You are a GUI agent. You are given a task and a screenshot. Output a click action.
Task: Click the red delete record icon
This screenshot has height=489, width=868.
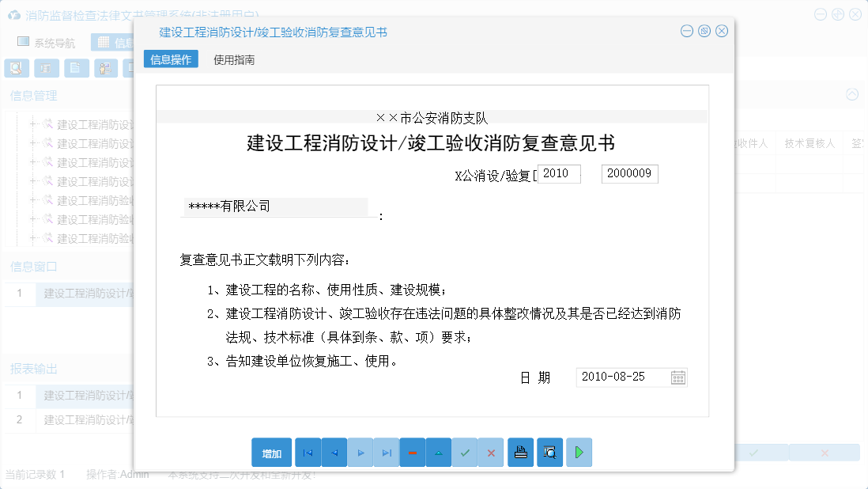(412, 452)
